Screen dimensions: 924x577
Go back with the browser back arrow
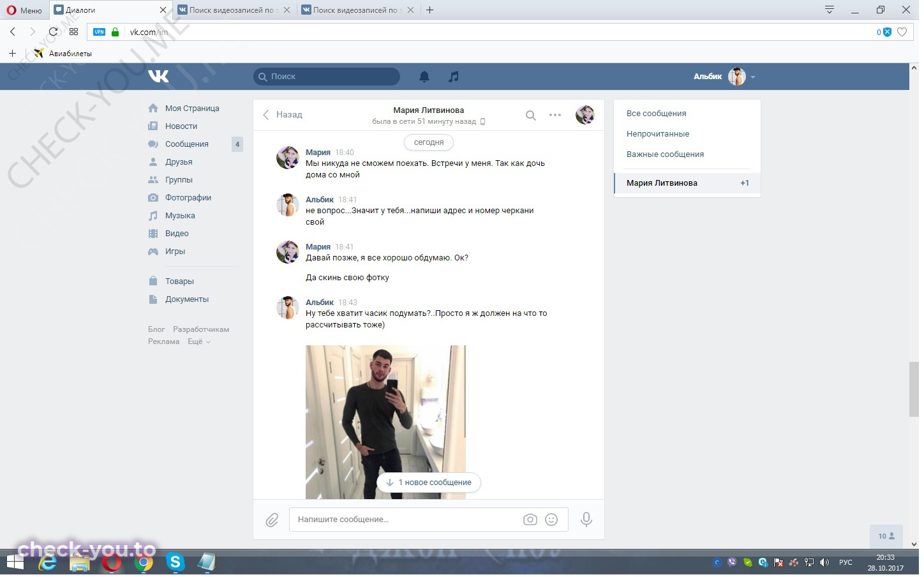[x=13, y=32]
